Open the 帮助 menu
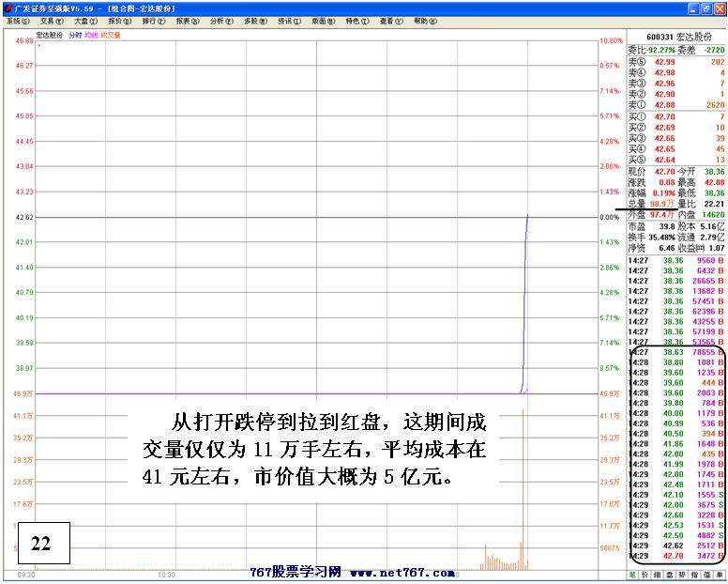This screenshot has width=728, height=584. pos(425,21)
